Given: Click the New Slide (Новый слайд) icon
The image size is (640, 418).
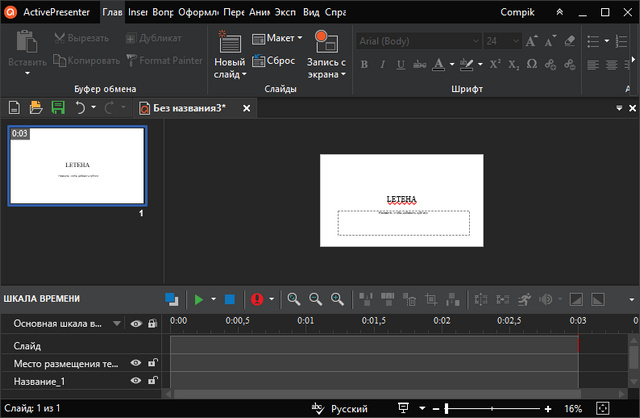Looking at the screenshot, I should click(229, 46).
